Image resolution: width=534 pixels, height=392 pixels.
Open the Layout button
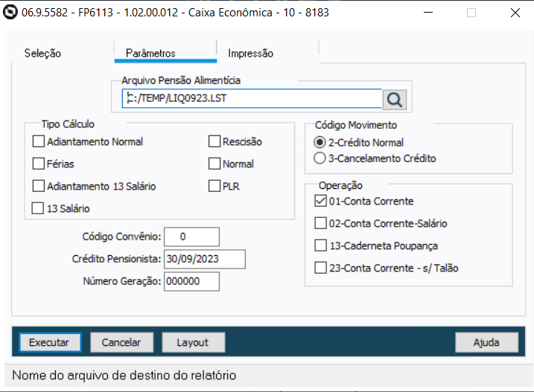point(192,342)
